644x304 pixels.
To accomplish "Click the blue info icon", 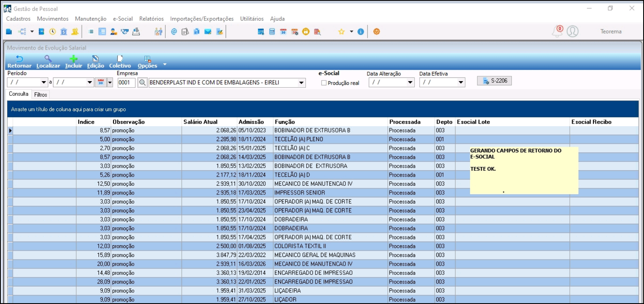I will click(x=361, y=31).
